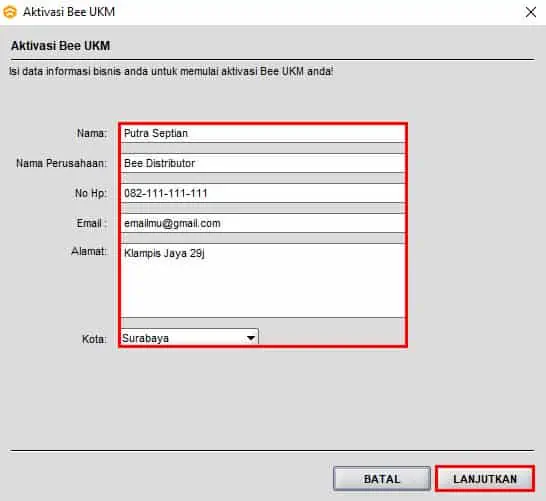Focus the Nama Perusahaan text field
546x501 pixels.
click(263, 163)
